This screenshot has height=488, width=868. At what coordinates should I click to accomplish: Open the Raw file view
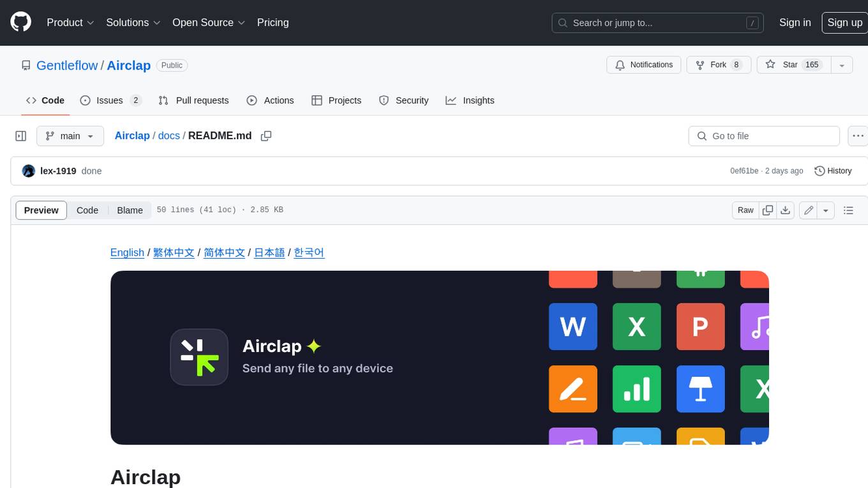[745, 210]
